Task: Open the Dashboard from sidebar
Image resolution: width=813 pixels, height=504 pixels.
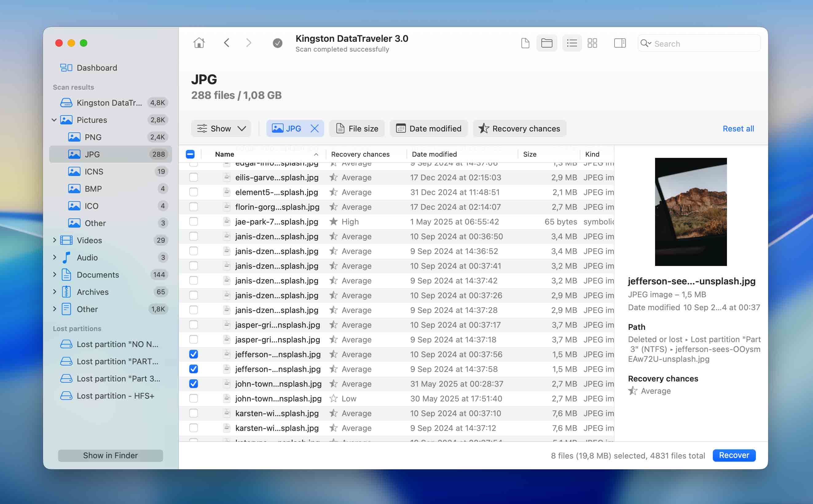Action: coord(97,68)
